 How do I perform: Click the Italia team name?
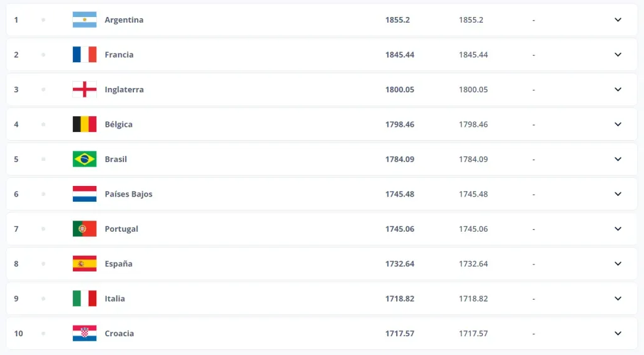(114, 298)
